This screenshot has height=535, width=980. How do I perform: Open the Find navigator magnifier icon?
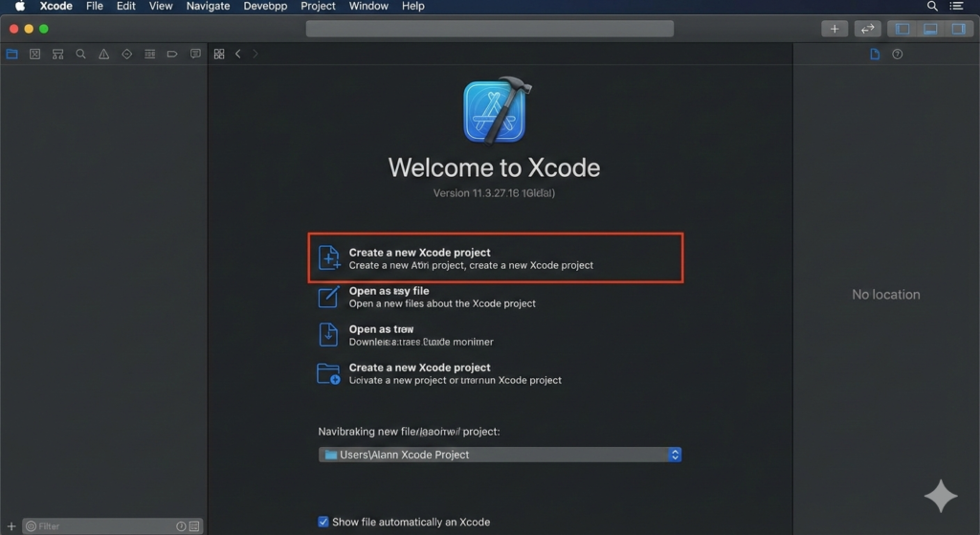(x=80, y=55)
